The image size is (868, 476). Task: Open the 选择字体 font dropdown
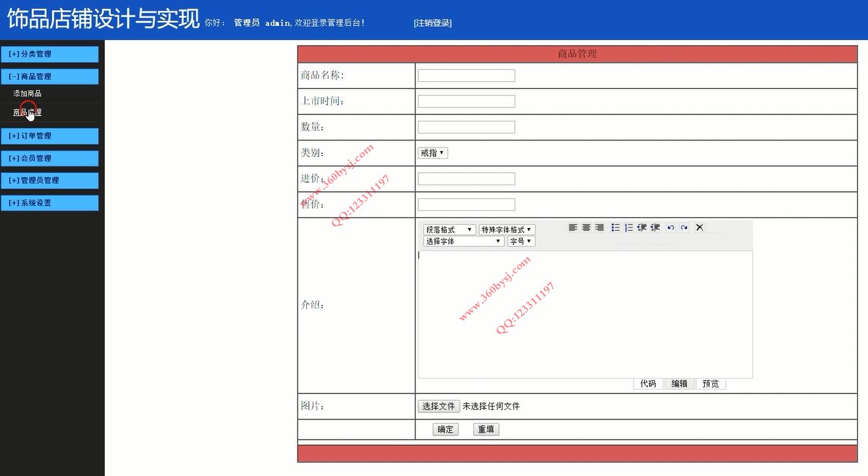tap(464, 241)
